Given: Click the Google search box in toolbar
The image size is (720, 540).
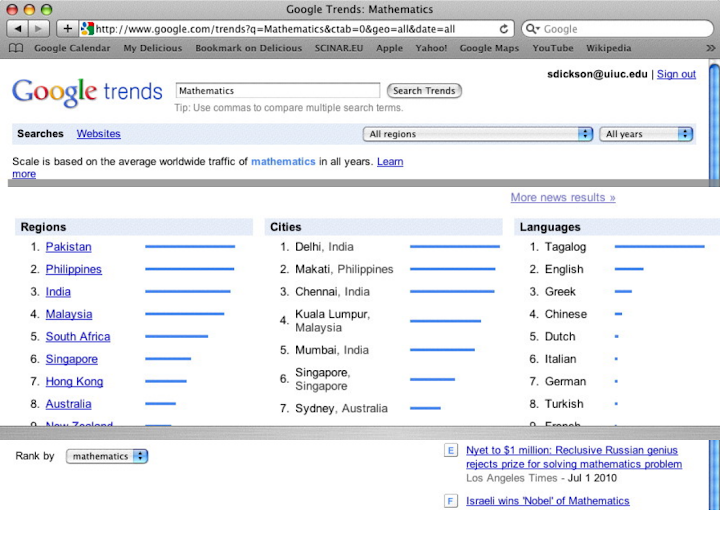Looking at the screenshot, I should [617, 29].
